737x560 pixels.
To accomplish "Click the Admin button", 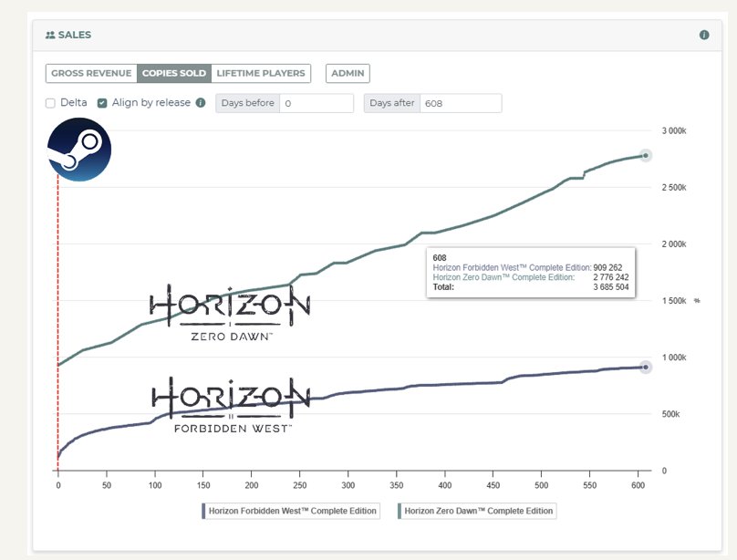I will [348, 73].
